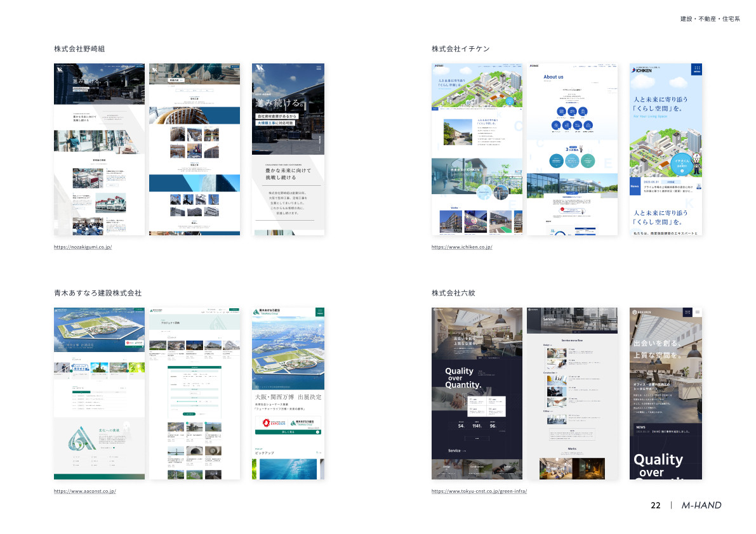The image size is (756, 534).
Task: Open the nozakigumi.co.jp link
Action: point(83,247)
